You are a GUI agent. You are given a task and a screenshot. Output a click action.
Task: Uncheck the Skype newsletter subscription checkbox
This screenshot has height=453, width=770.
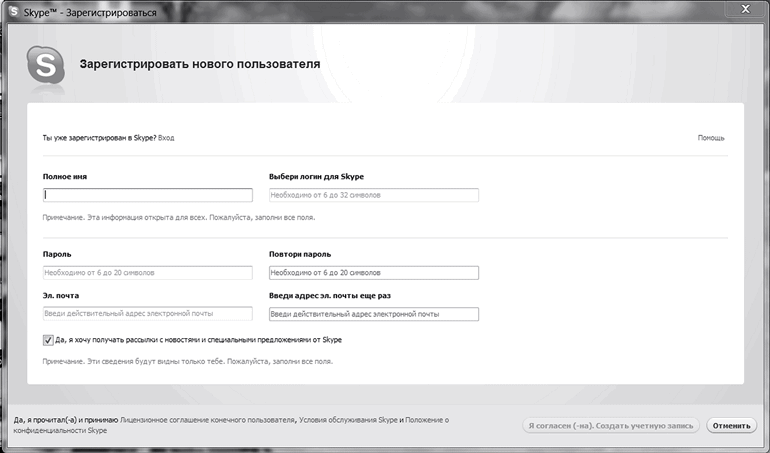pyautogui.click(x=48, y=340)
